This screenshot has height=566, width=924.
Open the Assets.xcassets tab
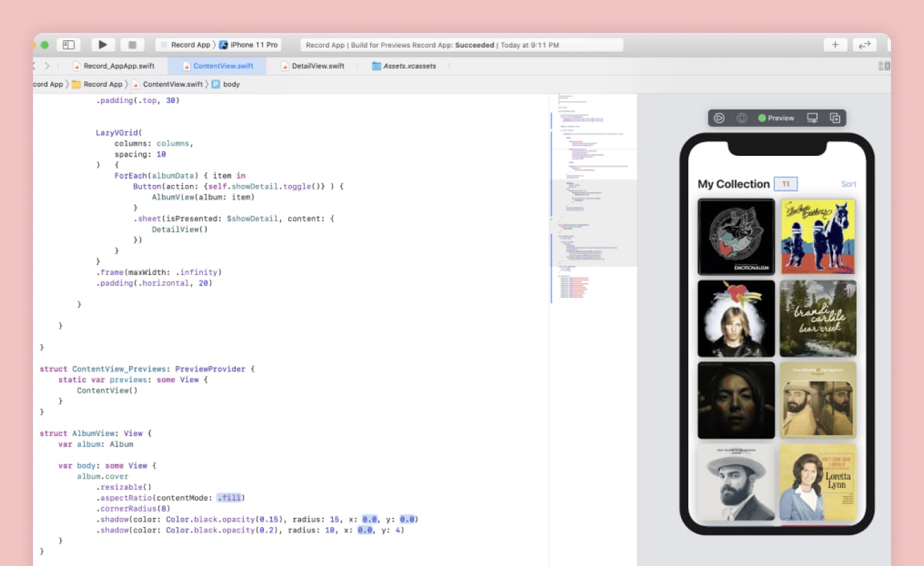point(404,66)
